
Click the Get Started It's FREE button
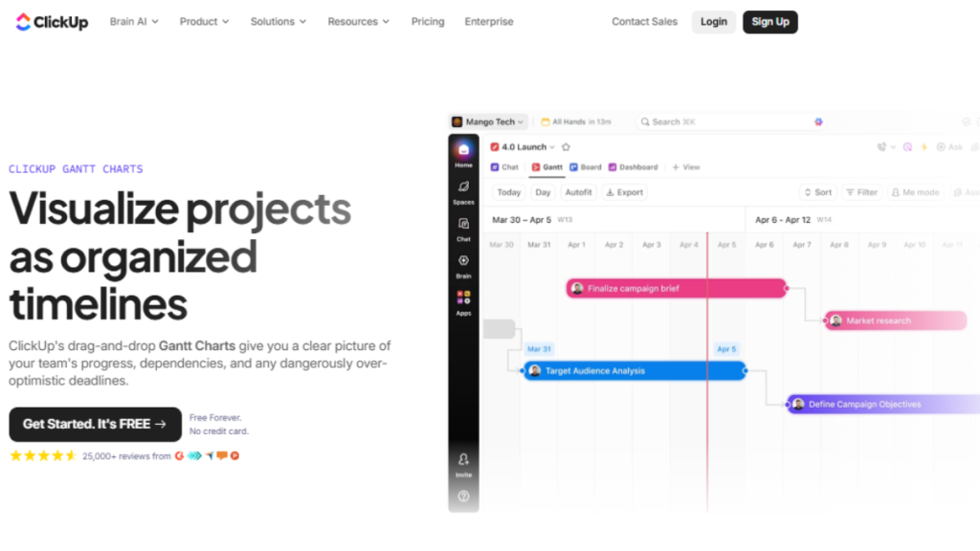(95, 424)
